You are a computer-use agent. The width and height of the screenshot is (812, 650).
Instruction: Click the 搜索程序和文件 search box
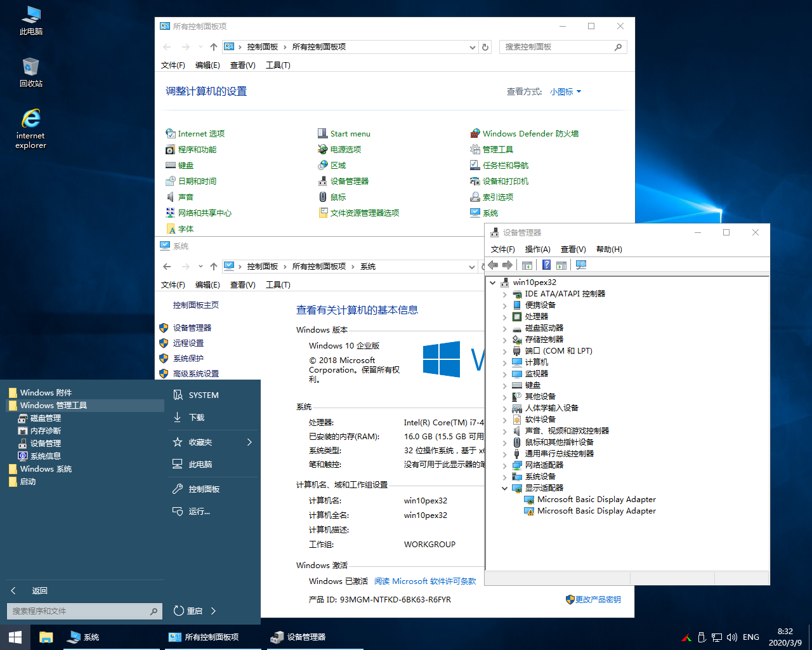84,611
